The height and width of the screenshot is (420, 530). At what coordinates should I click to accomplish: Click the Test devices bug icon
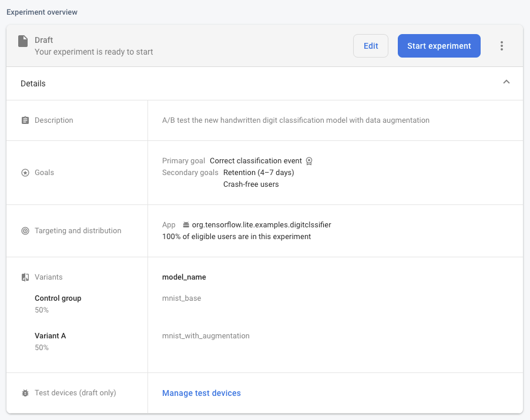[25, 393]
